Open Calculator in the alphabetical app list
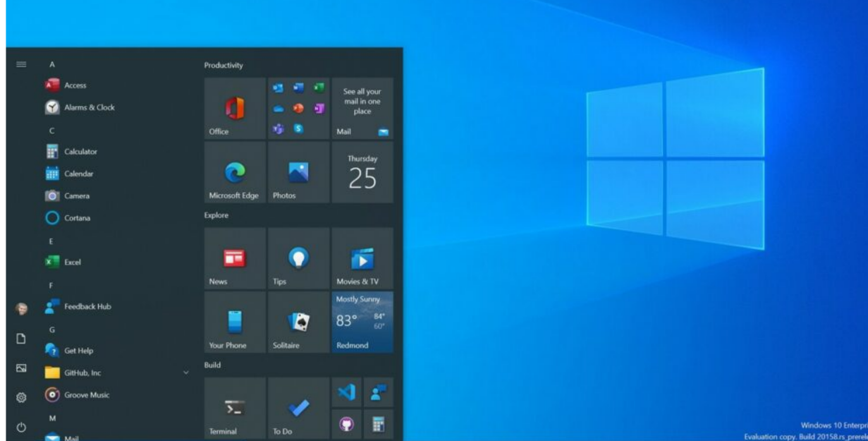The height and width of the screenshot is (441, 868). click(x=116, y=152)
